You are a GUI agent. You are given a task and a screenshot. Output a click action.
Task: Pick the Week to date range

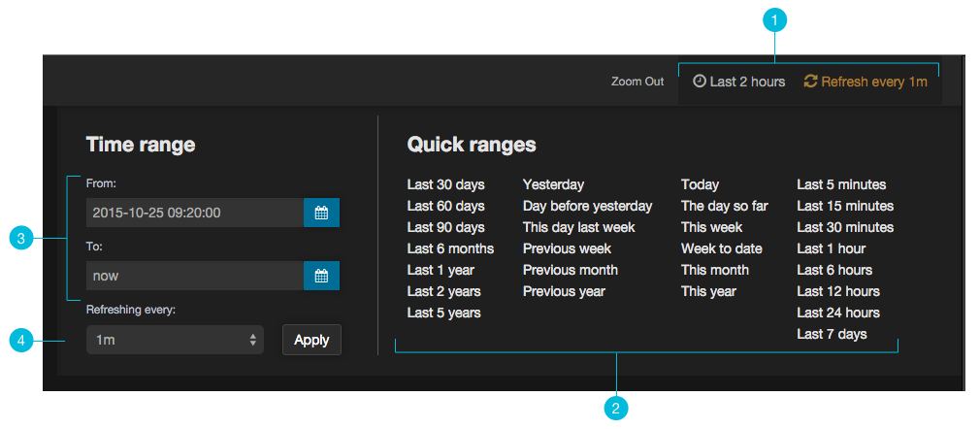721,248
